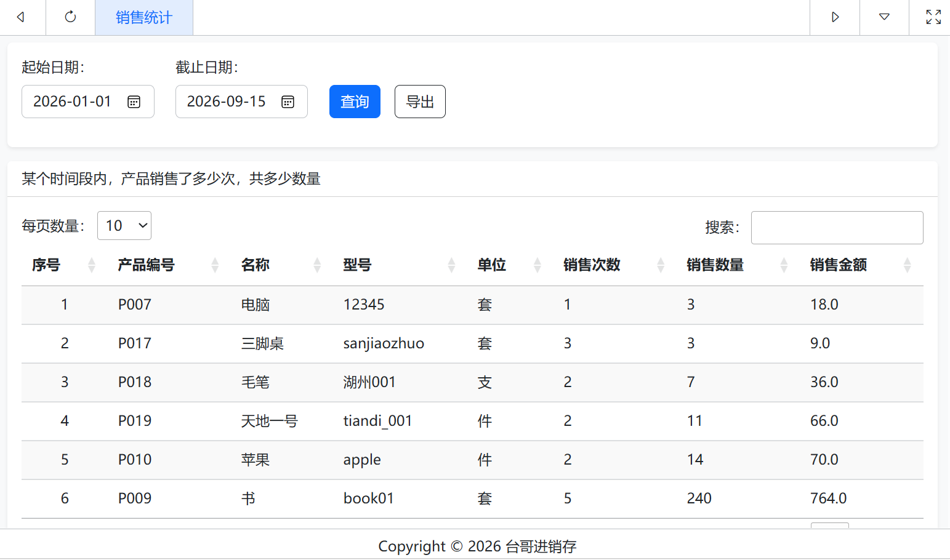Open calendar picker for start date
Screen dimensions: 950x560
(x=134, y=102)
